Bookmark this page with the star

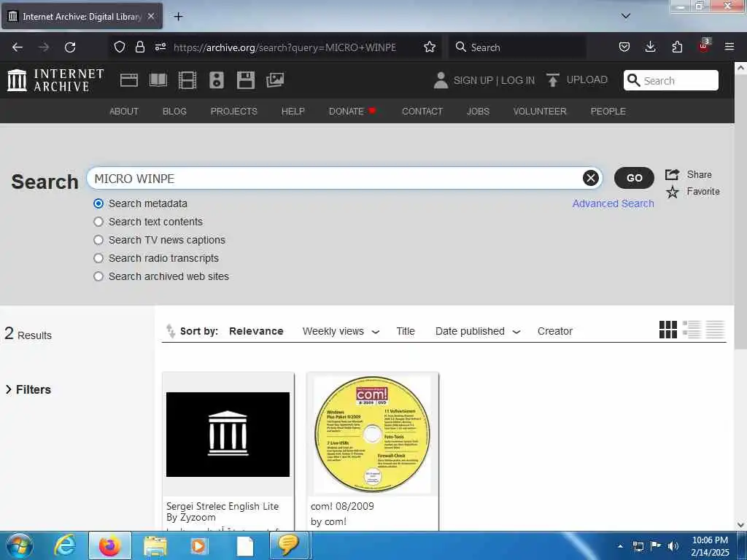click(x=430, y=47)
